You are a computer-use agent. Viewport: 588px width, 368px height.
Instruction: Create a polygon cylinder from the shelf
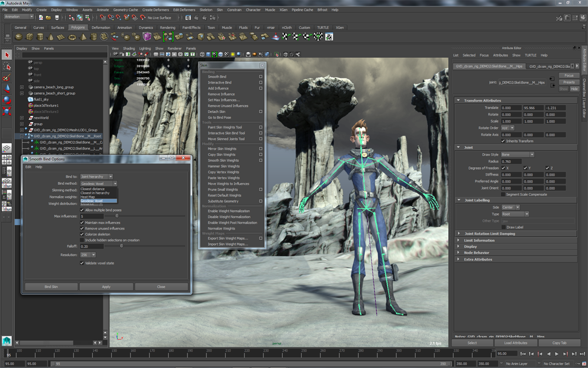click(40, 37)
